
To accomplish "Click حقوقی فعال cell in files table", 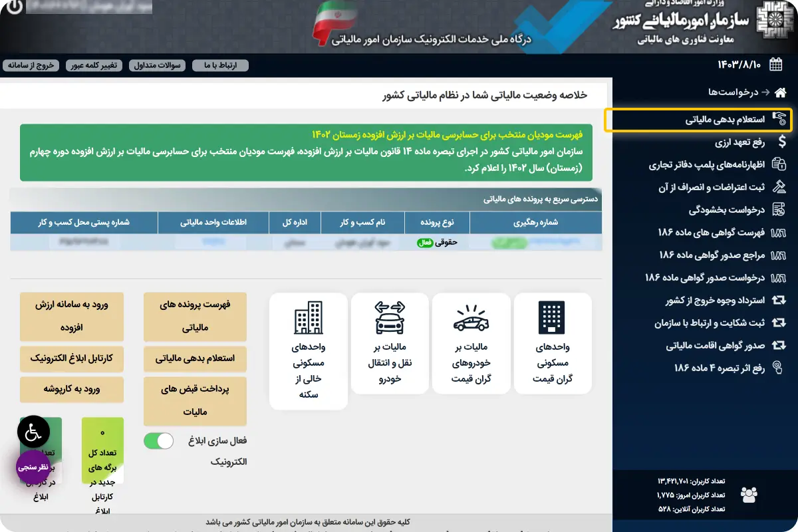I will pyautogui.click(x=438, y=243).
